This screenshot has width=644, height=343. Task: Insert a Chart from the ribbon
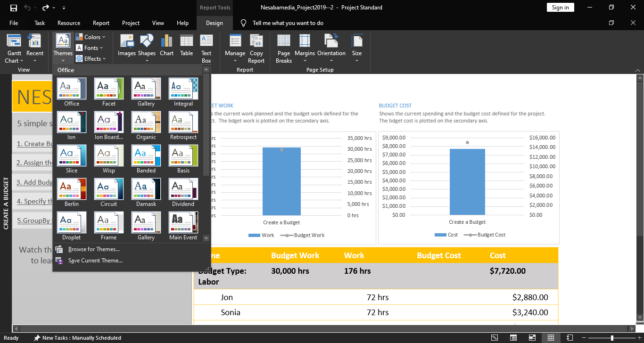pyautogui.click(x=166, y=45)
